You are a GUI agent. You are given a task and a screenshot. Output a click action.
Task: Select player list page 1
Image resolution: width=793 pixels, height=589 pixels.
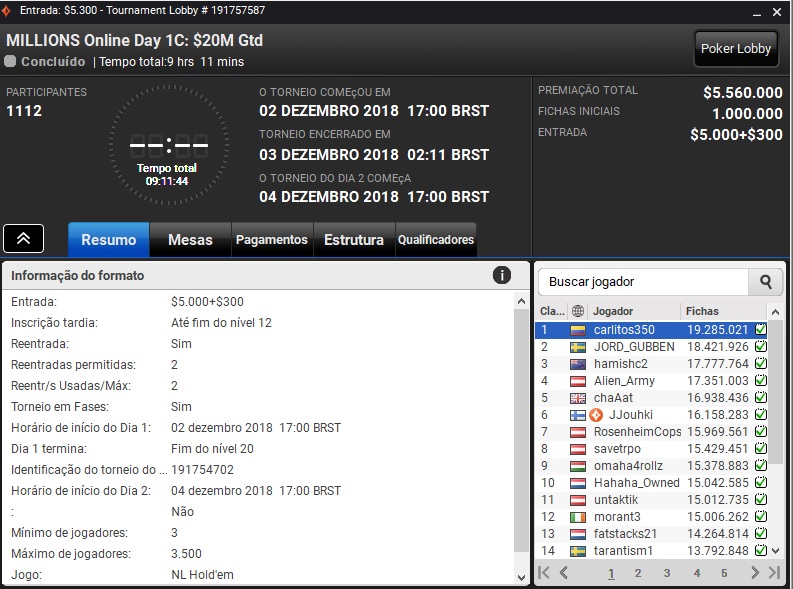click(611, 573)
